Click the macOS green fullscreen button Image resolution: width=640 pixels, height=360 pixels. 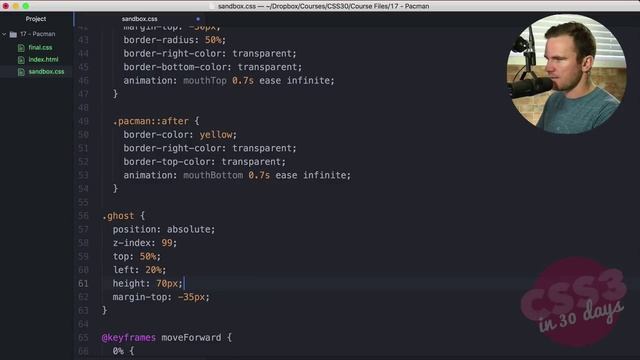pyautogui.click(x=26, y=6)
